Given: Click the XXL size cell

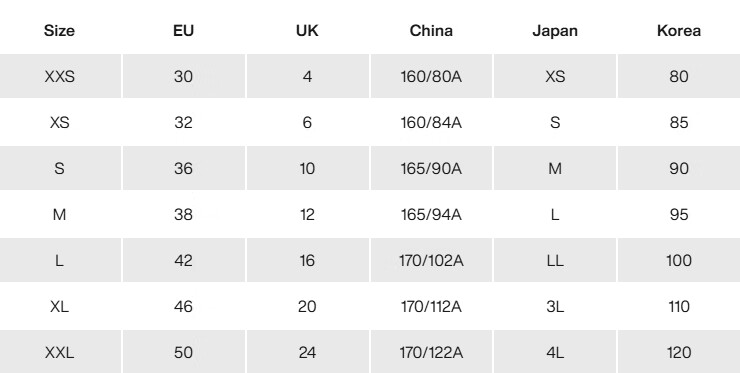Looking at the screenshot, I should [x=60, y=352].
